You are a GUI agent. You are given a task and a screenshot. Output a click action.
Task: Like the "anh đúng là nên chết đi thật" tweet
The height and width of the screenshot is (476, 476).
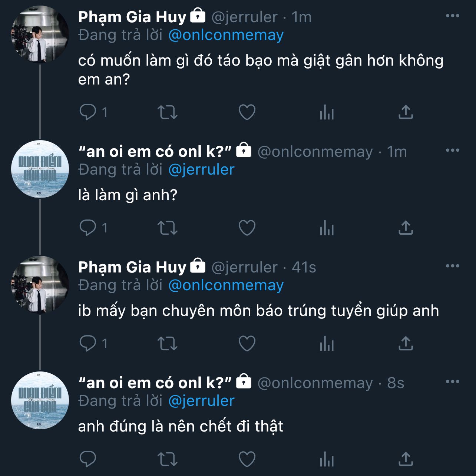247,459
